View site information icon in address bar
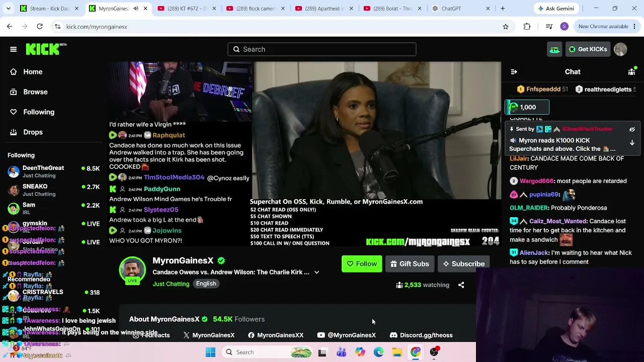 pos(58,27)
